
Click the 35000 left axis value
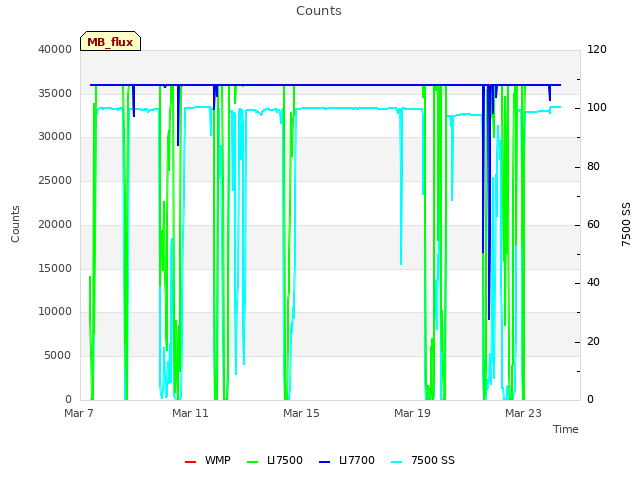tap(55, 93)
